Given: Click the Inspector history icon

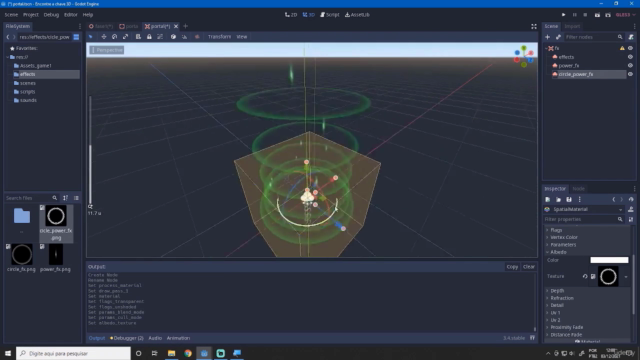Looking at the screenshot, I should coord(631,200).
